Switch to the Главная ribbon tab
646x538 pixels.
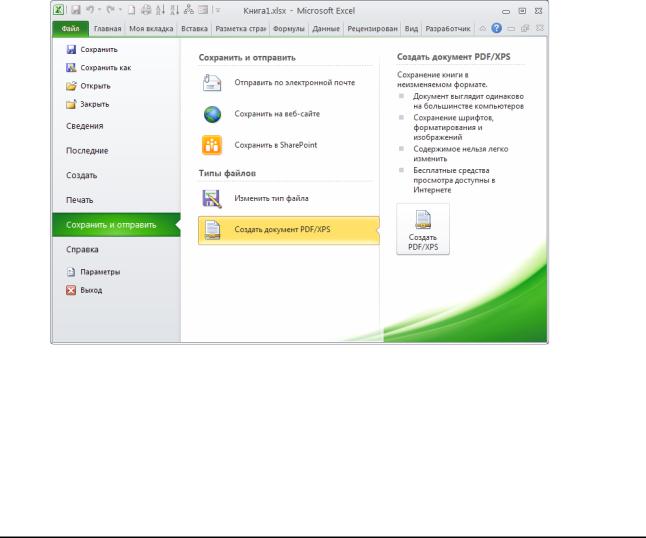coord(108,29)
